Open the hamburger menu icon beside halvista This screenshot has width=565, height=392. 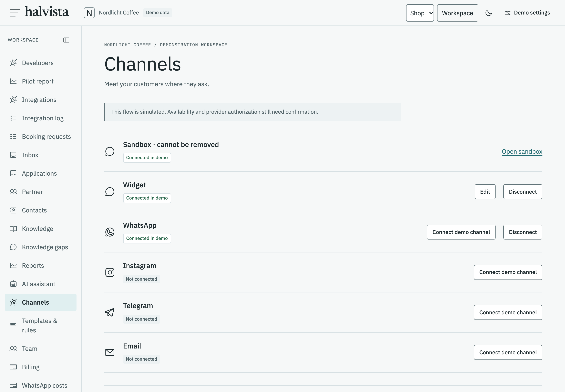click(15, 13)
